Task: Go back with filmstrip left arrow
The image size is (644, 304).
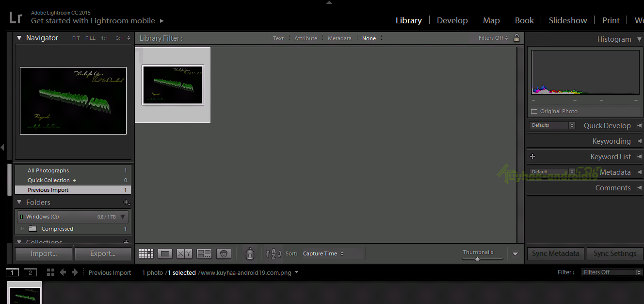Action: [63, 272]
